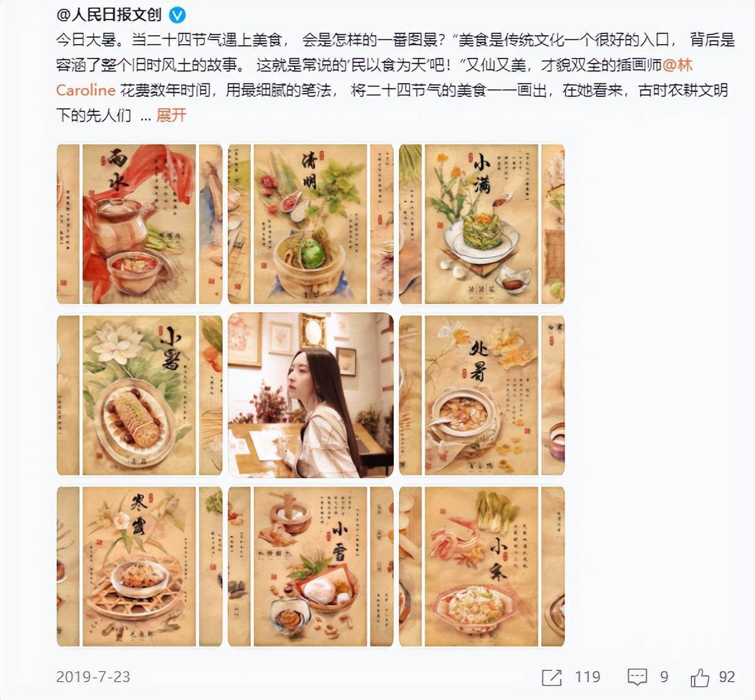
Task: Click the comment count 9
Action: tap(664, 677)
